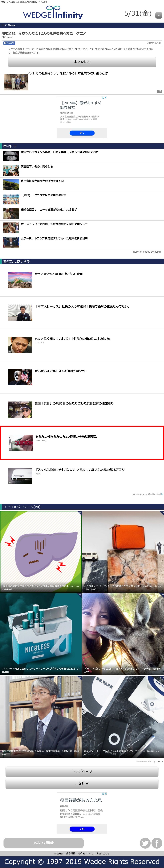
Task: Click the Recommended by LOGLY label
Action: [x=149, y=762]
